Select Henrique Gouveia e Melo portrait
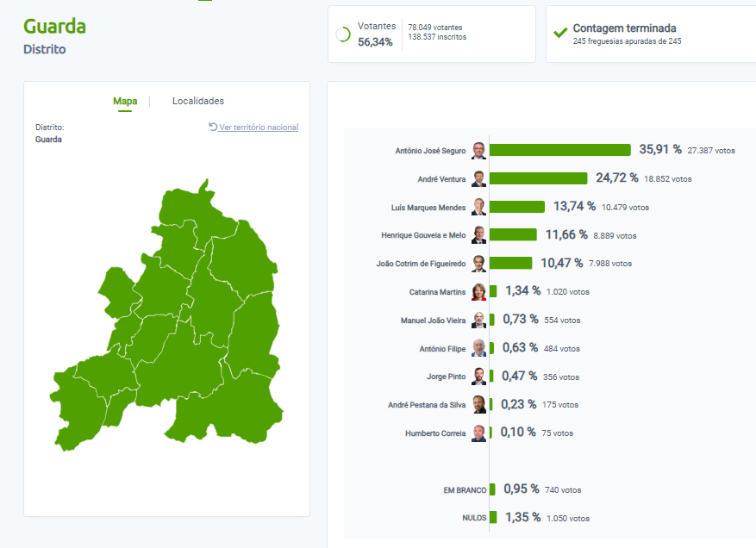 (x=478, y=235)
